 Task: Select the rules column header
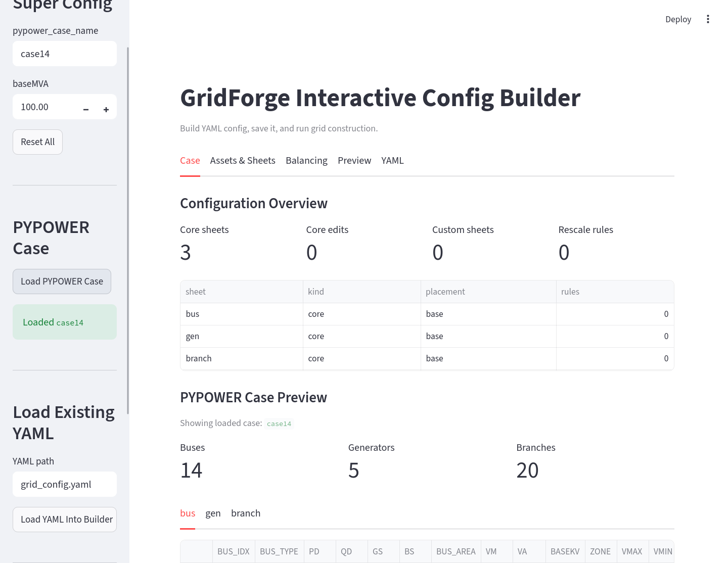tap(615, 292)
